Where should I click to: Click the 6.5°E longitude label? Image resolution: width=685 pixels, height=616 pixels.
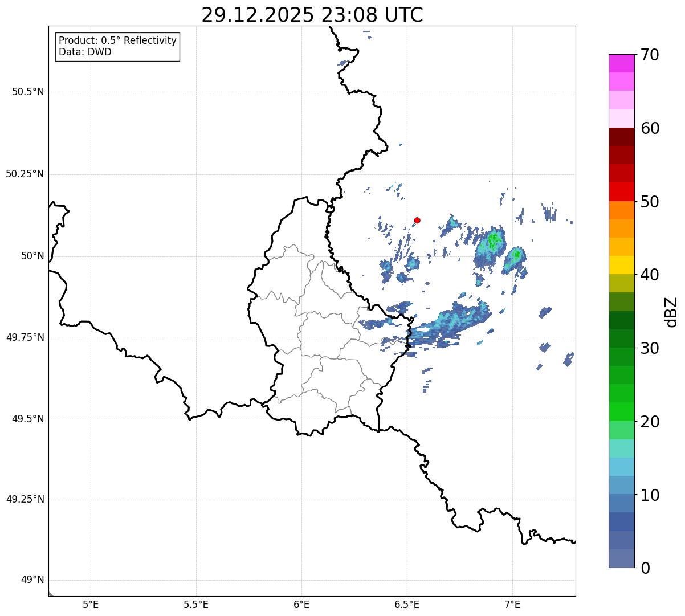(407, 604)
